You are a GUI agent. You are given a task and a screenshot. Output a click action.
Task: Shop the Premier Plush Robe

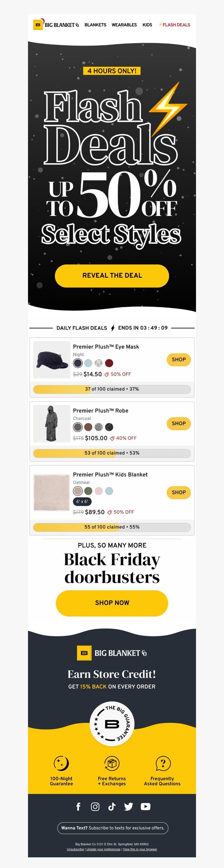(x=179, y=423)
